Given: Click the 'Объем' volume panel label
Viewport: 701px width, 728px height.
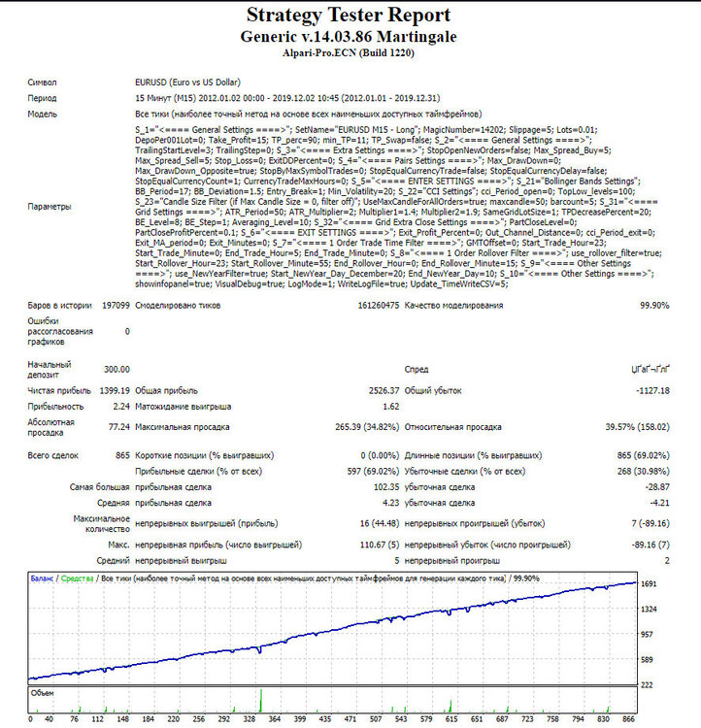Looking at the screenshot, I should (43, 693).
